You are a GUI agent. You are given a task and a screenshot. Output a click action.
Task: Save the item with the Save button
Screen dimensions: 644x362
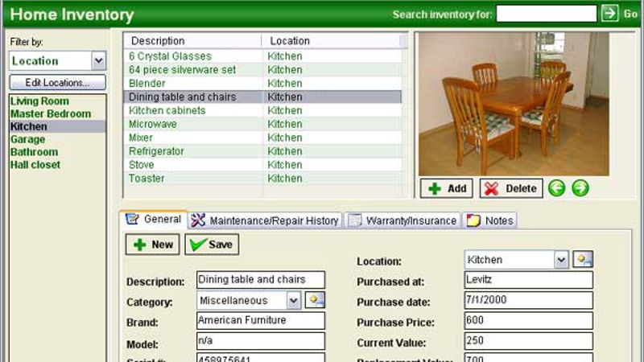[212, 245]
